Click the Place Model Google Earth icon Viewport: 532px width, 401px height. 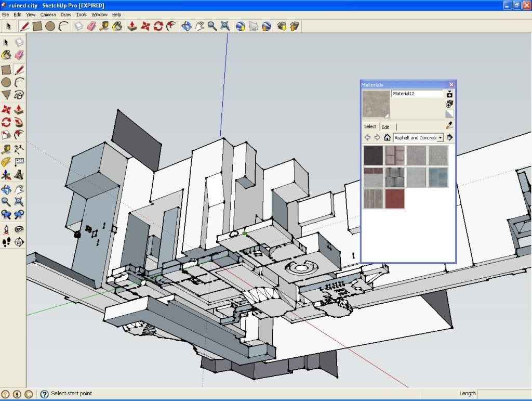click(x=267, y=26)
